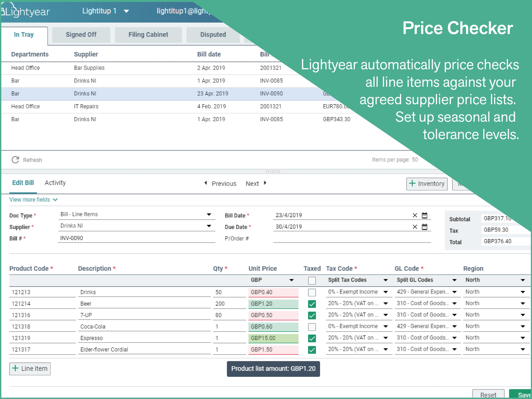Uncheck the Taxed box for Beer row
Viewport: 532px width, 399px height.
(x=312, y=304)
